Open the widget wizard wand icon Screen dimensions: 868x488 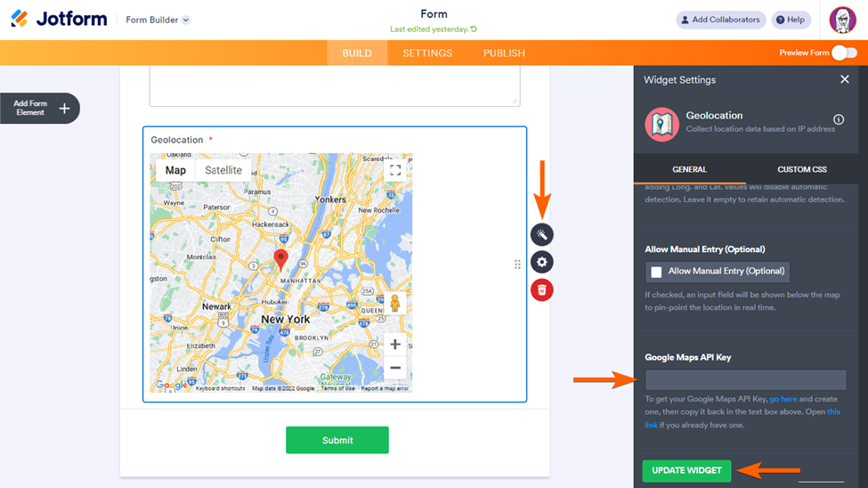541,235
